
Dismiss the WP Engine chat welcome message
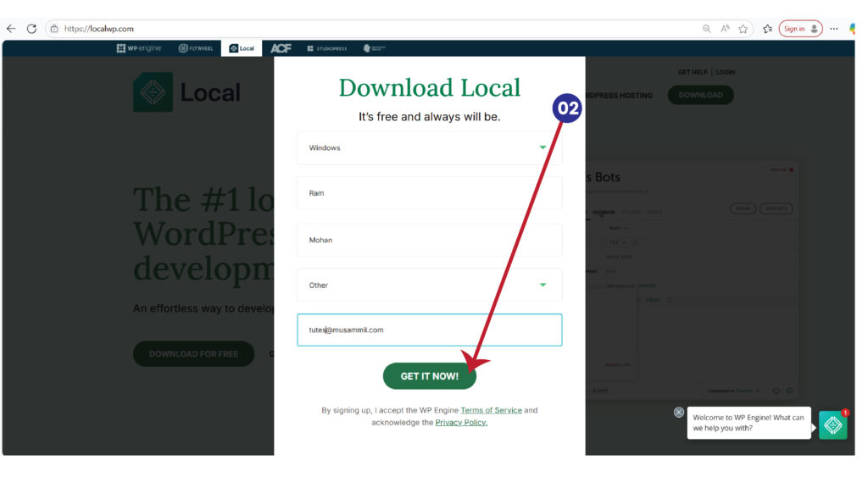tap(679, 413)
